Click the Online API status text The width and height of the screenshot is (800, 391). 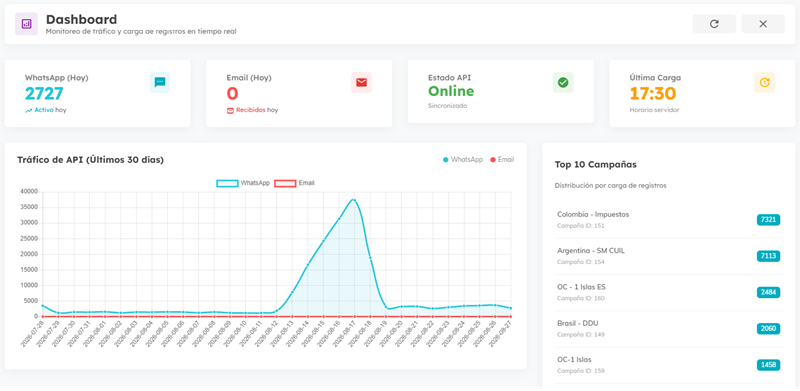click(x=451, y=91)
